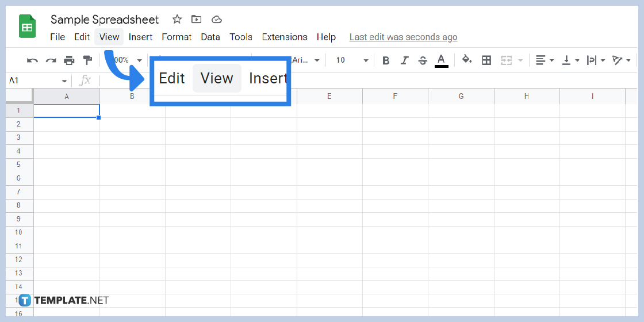Click the Merge cells icon
Viewport: 644px width, 322px height.
coord(507,60)
